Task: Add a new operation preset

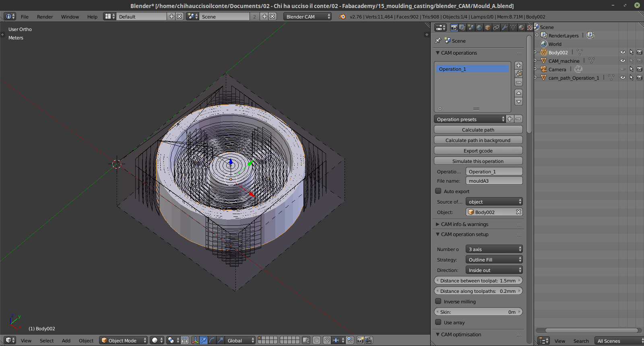Action: pos(510,119)
